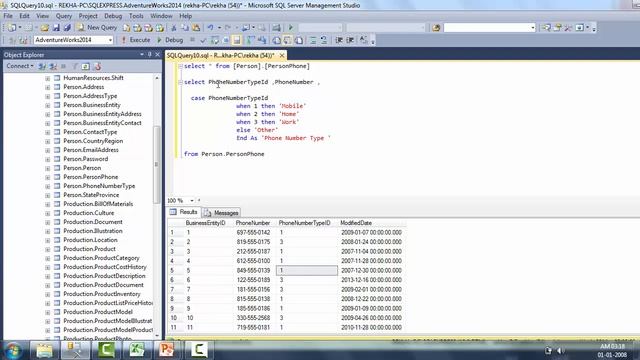Open the Help menu
Screen dimensions: 640x360
click(186, 16)
